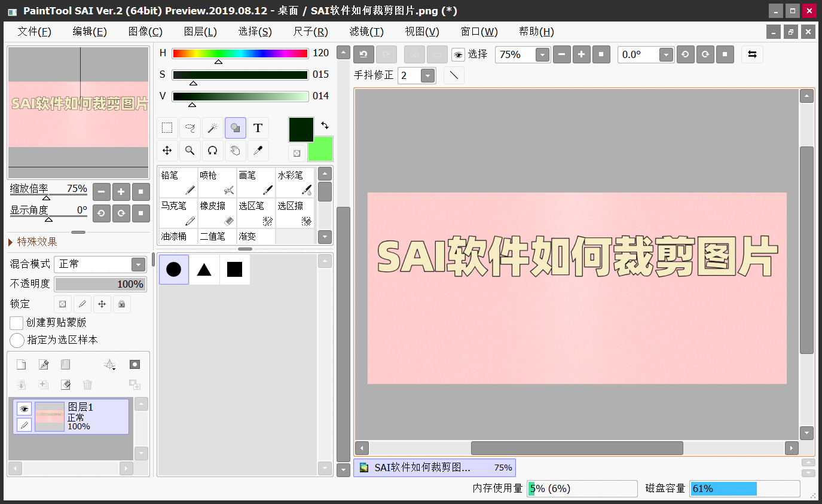
Task: Select the zoom magnifier tool
Action: click(190, 151)
